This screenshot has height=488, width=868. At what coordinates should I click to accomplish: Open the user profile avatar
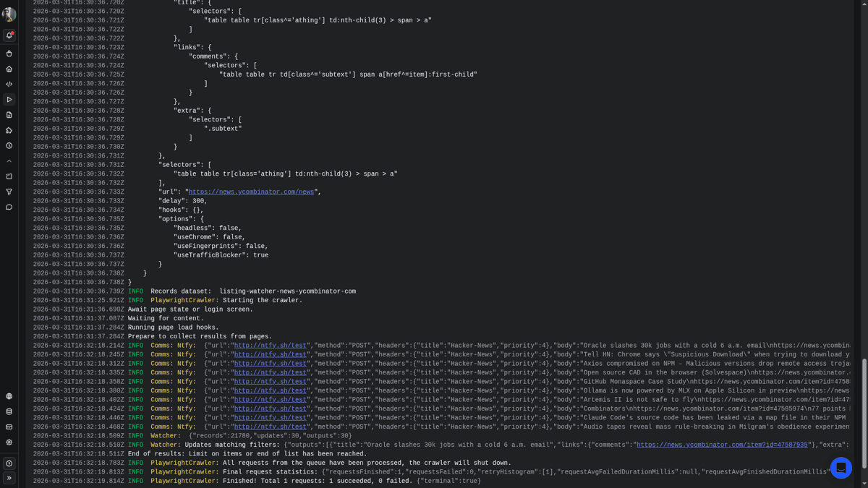pos(9,14)
